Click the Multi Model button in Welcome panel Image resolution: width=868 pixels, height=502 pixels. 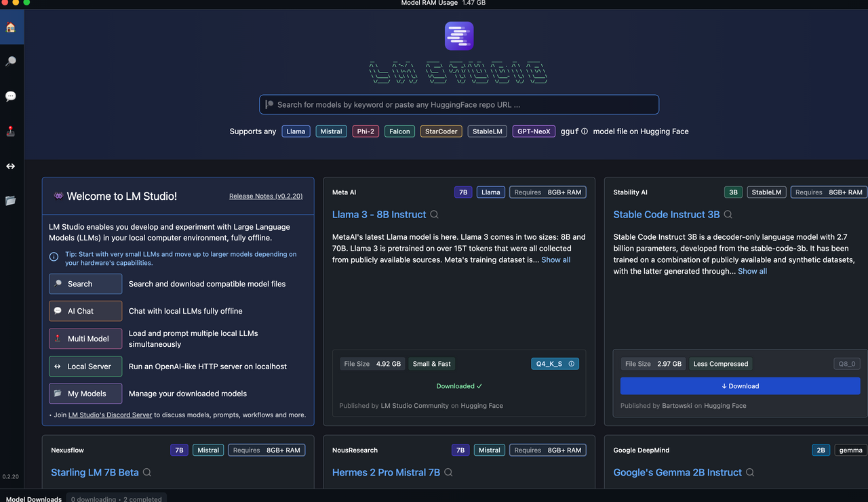85,339
